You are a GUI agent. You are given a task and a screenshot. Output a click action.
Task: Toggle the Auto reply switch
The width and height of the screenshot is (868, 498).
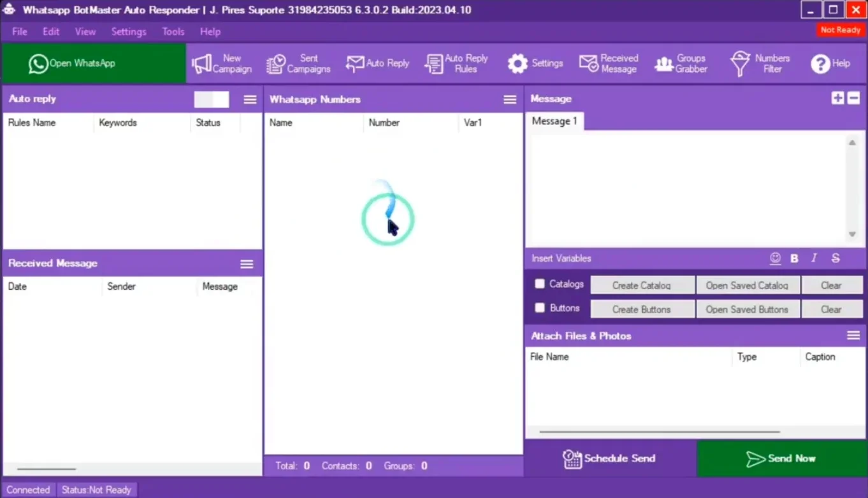212,99
